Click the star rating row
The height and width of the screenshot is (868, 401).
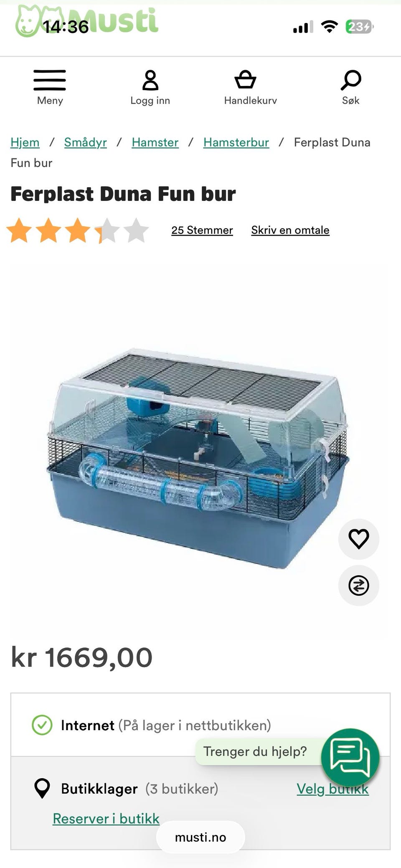78,230
